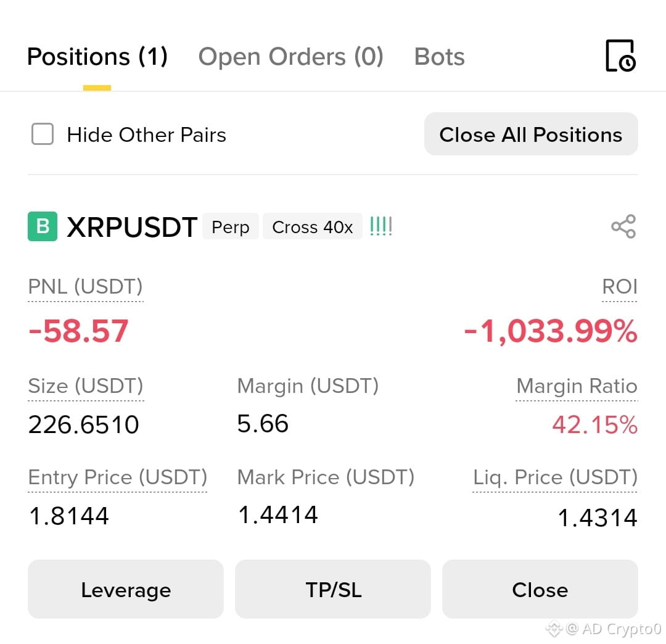Viewport: 666px width, 644px height.
Task: Tap the Cross 40x margin tag
Action: (x=313, y=227)
